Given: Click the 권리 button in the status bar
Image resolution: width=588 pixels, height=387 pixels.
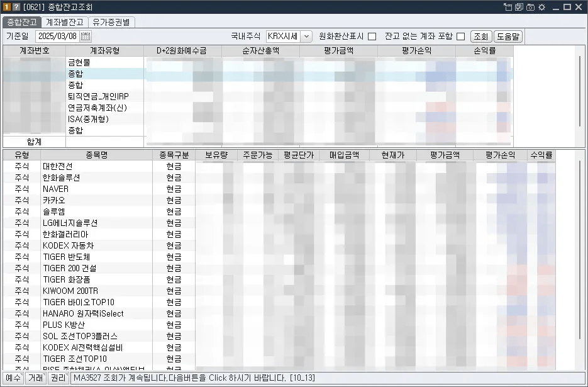Looking at the screenshot, I should pyautogui.click(x=58, y=378).
